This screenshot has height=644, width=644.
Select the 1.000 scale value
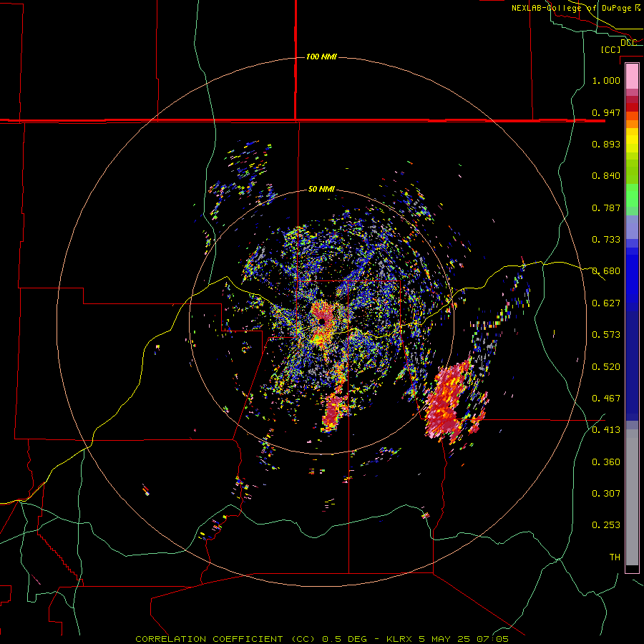point(606,80)
